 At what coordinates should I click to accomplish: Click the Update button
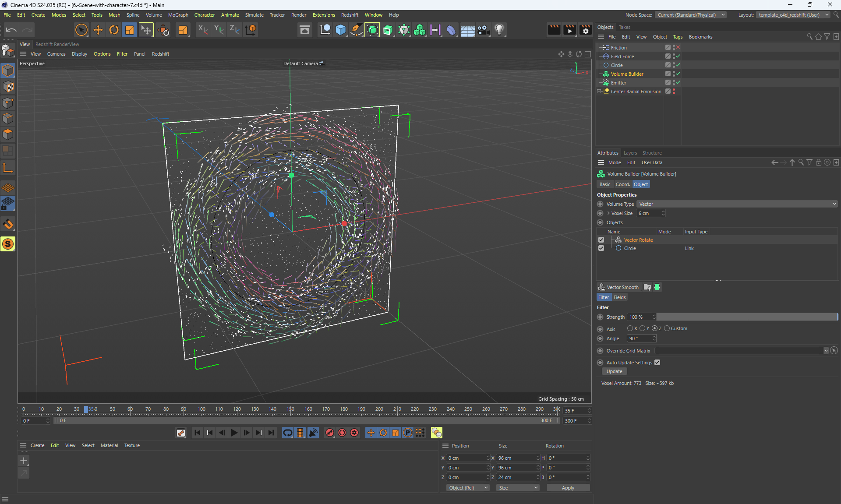[614, 371]
